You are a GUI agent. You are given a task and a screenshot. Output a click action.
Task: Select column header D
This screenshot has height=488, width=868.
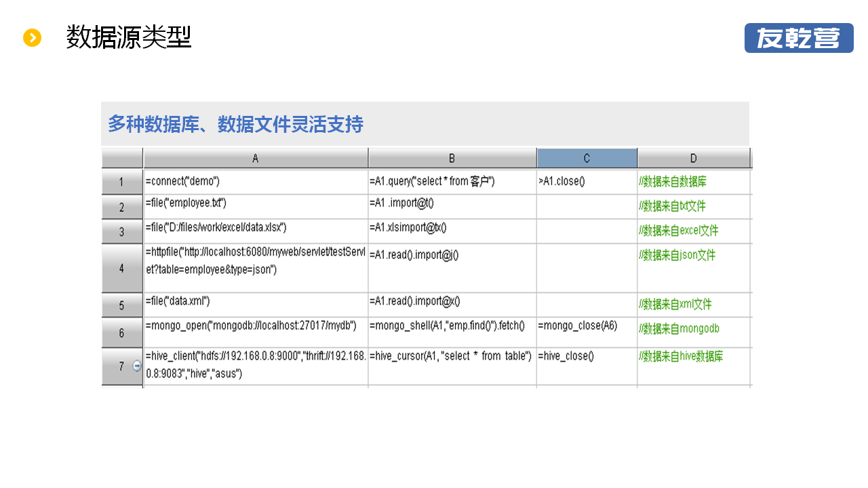(694, 158)
